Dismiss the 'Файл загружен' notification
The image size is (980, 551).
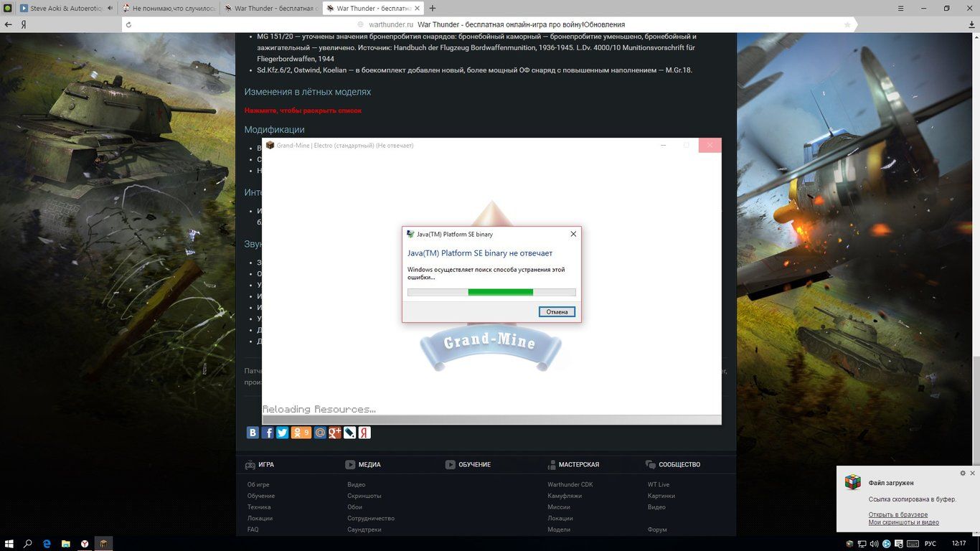click(x=973, y=474)
